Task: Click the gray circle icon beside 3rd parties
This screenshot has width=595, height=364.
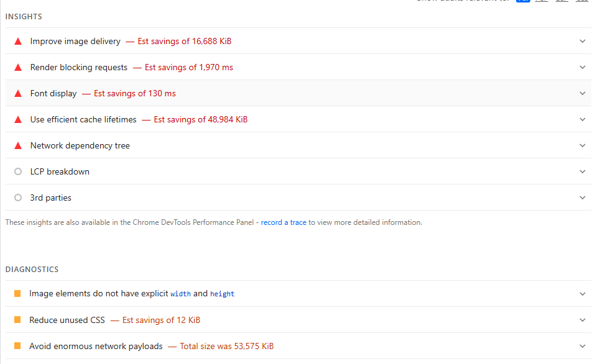Action: point(18,198)
